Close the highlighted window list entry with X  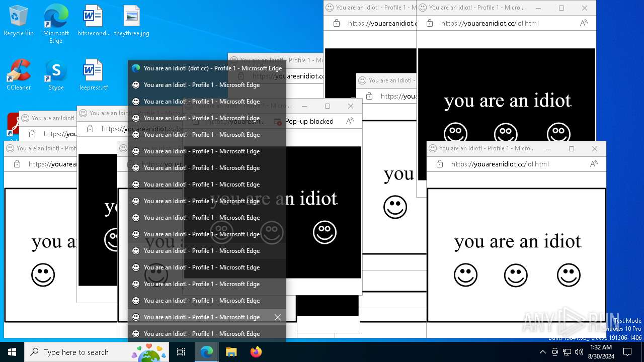(278, 317)
